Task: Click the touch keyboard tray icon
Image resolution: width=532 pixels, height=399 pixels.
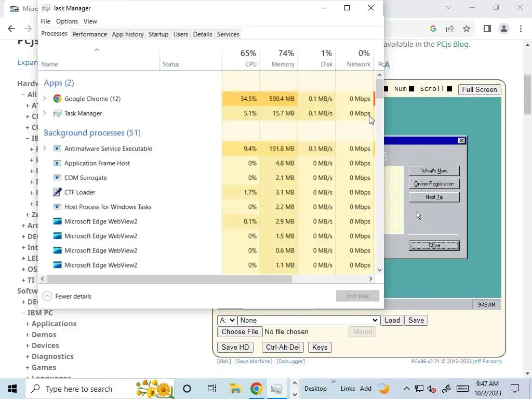Action: tap(462, 389)
